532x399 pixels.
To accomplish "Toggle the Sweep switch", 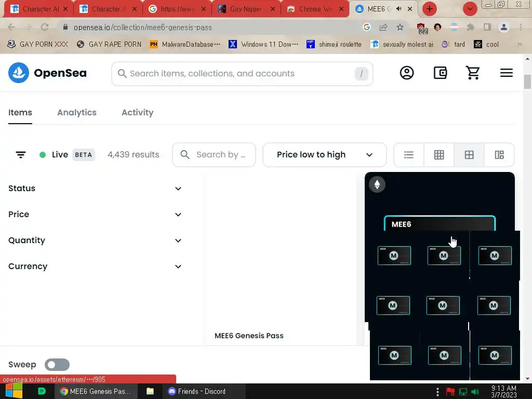I will [57, 365].
